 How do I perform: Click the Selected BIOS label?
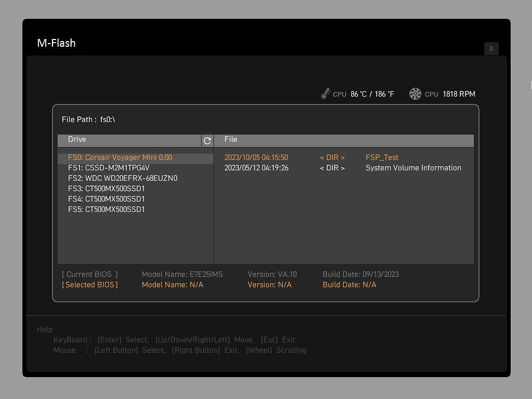point(90,285)
